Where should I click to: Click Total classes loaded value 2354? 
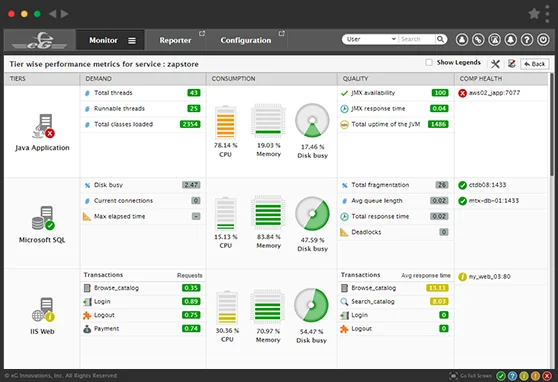coord(190,124)
